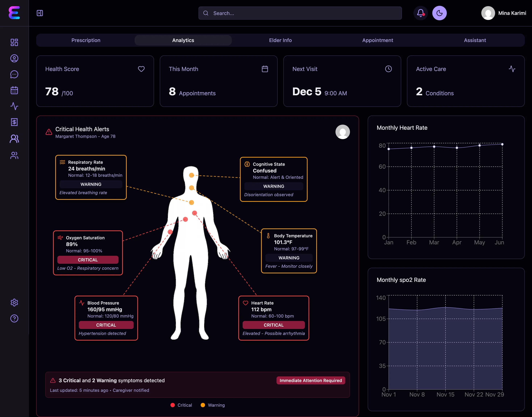Click the calendar icon on This Month card
Viewport: 532px width, 417px height.
pyautogui.click(x=265, y=69)
